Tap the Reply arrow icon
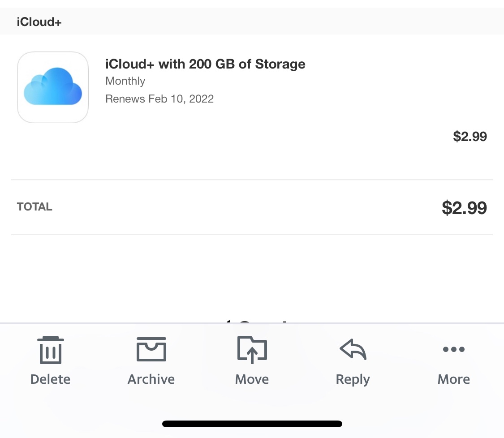504x438 pixels. pos(353,349)
